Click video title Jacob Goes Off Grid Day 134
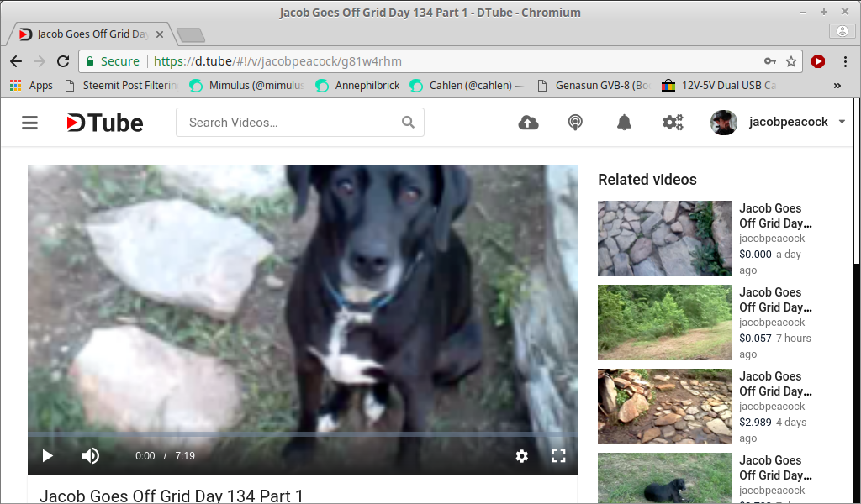 click(171, 496)
